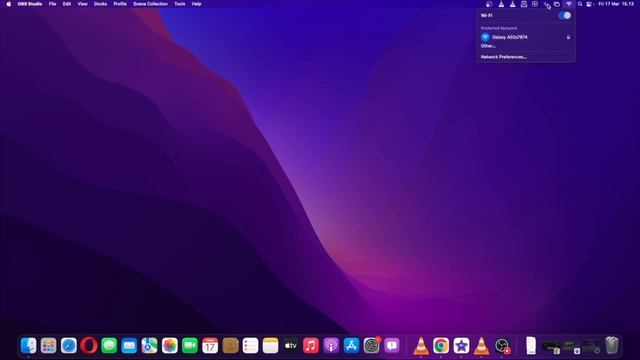
Task: Open the Apple menu
Action: [9, 4]
